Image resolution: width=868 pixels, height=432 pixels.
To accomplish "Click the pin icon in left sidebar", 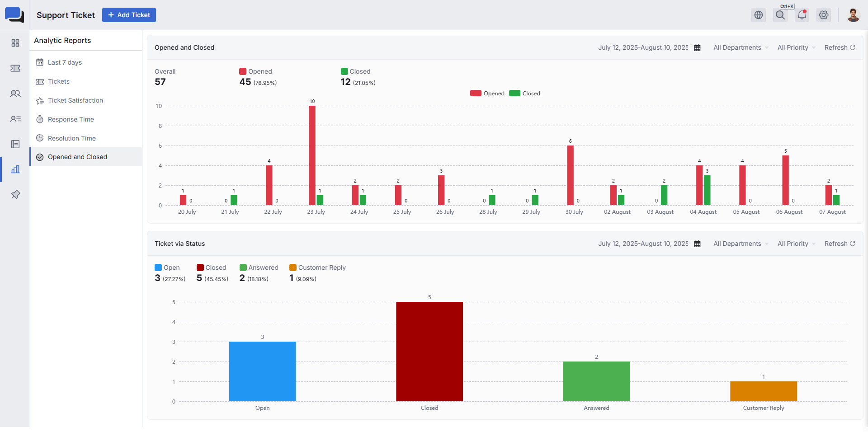I will point(15,195).
